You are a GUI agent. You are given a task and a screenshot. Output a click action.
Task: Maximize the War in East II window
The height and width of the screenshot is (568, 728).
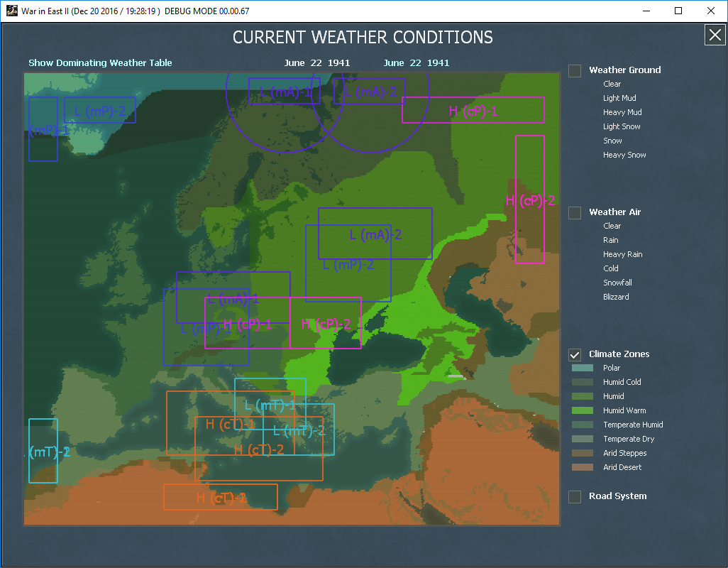pos(678,11)
